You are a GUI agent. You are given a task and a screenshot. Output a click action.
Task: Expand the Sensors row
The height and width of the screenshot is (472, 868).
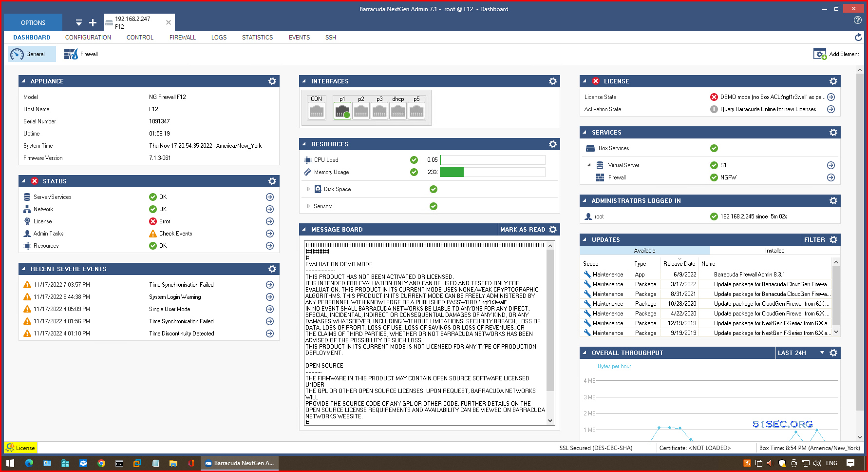(x=308, y=206)
